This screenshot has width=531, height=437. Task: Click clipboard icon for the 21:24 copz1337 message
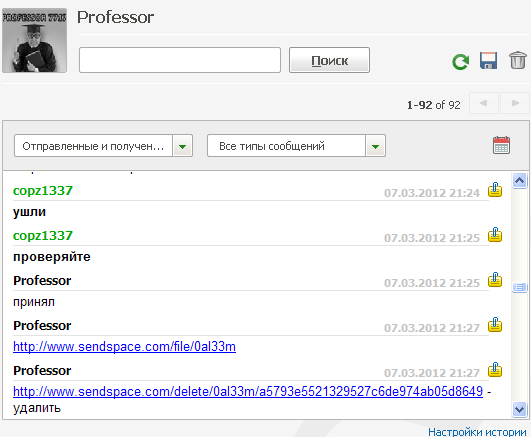pyautogui.click(x=495, y=190)
